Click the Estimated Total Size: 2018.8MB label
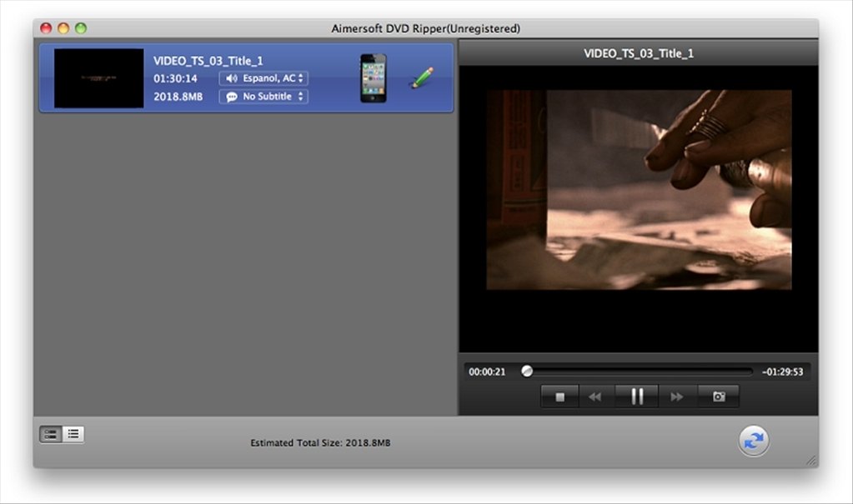The height and width of the screenshot is (504, 853). coord(320,442)
